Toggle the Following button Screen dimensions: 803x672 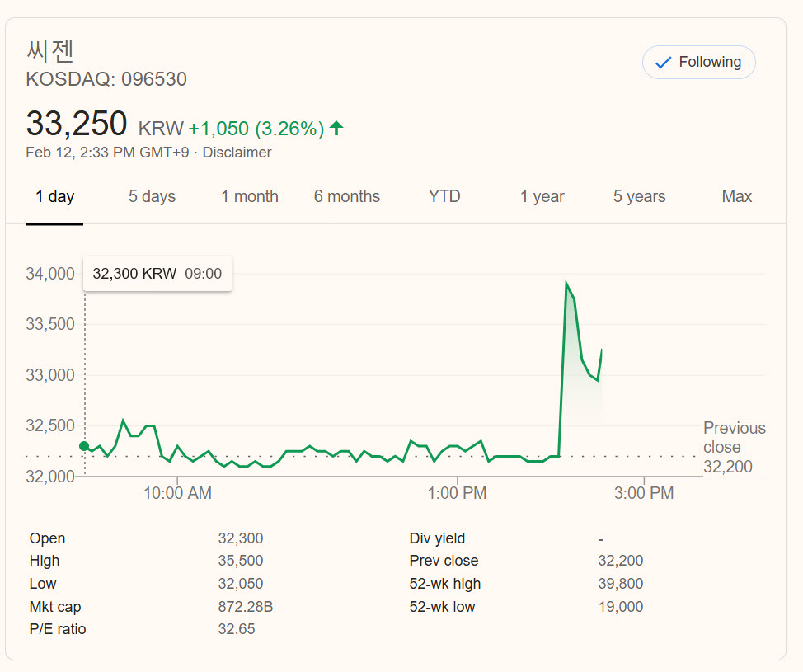click(x=698, y=63)
